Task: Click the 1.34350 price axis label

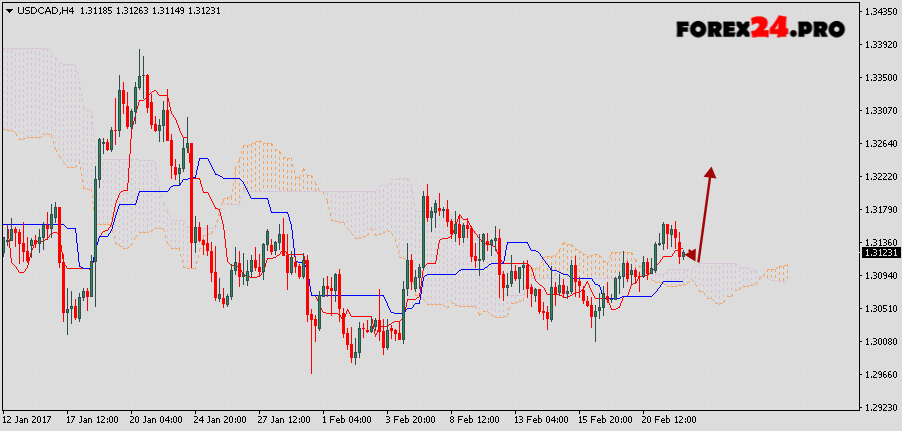Action: coord(878,12)
